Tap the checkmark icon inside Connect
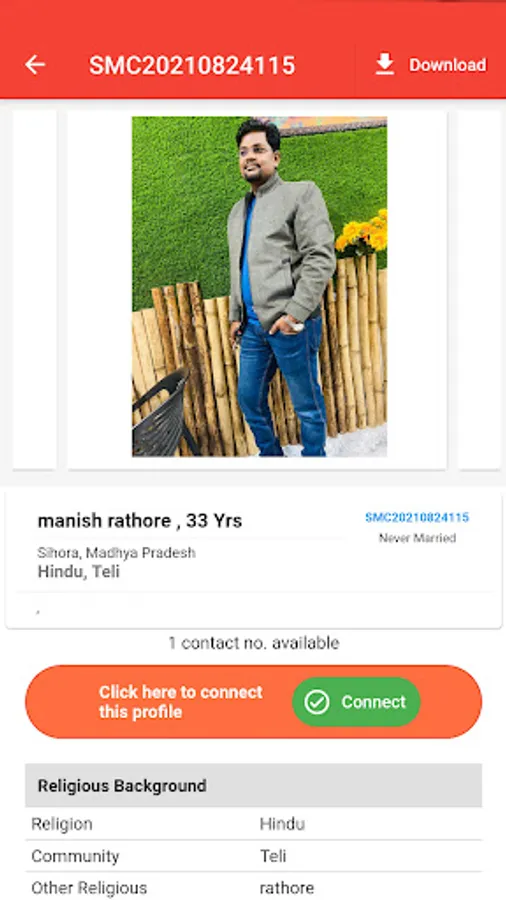506x900 pixels. click(x=317, y=702)
